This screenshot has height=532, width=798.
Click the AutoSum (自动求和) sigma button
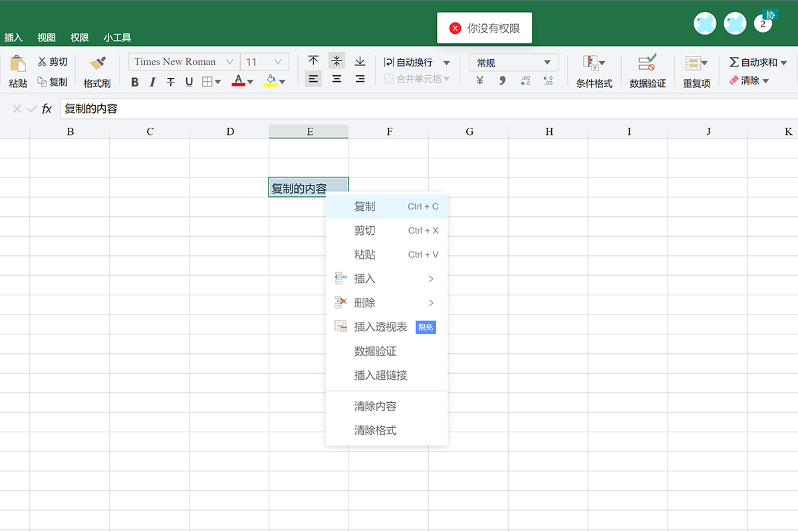pos(753,63)
